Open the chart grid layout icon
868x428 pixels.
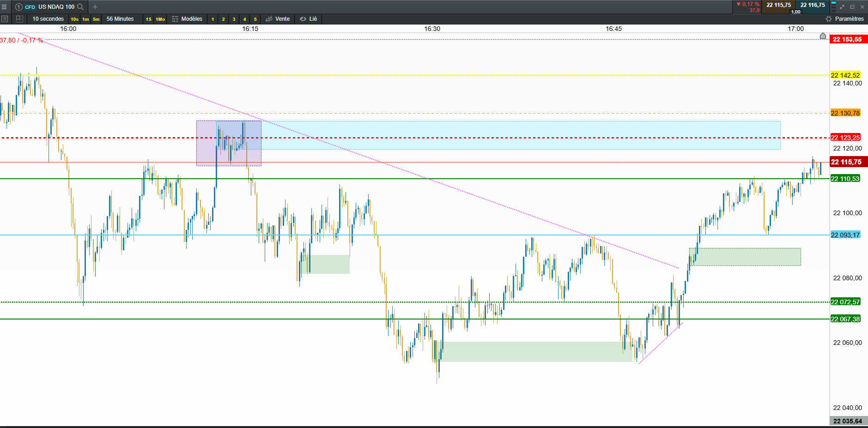19,19
